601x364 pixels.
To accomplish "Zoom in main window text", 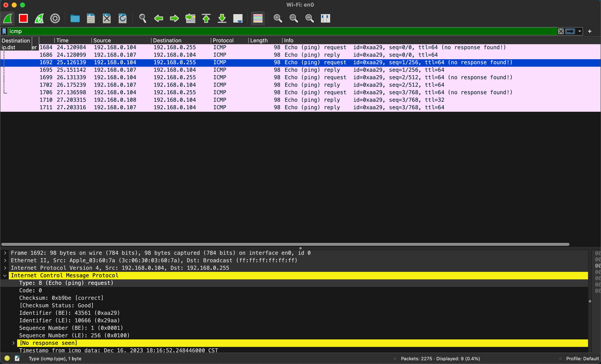I will (278, 18).
